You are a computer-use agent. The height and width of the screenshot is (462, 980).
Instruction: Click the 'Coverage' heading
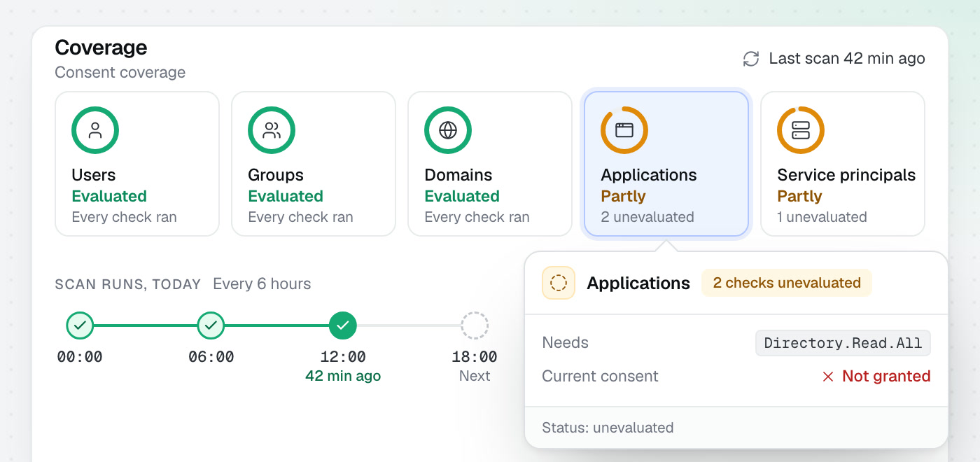(x=101, y=48)
